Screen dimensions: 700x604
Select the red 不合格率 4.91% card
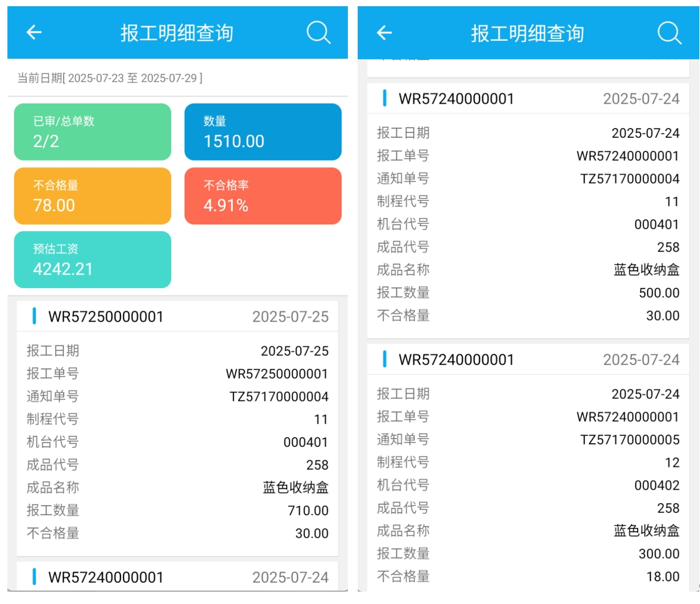click(263, 196)
